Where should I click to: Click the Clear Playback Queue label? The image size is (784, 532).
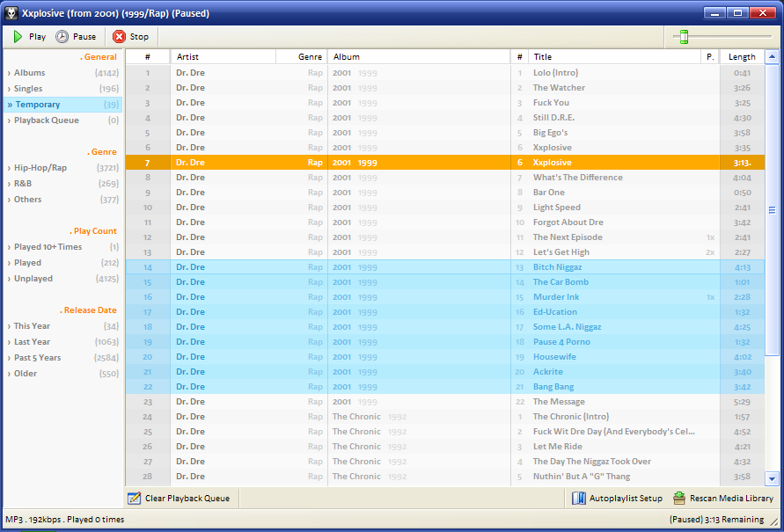tap(187, 499)
